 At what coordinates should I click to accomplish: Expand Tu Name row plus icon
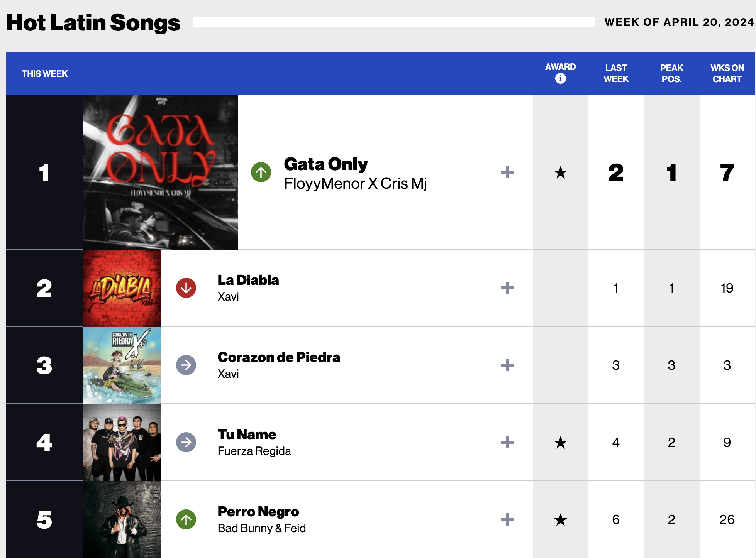(507, 442)
